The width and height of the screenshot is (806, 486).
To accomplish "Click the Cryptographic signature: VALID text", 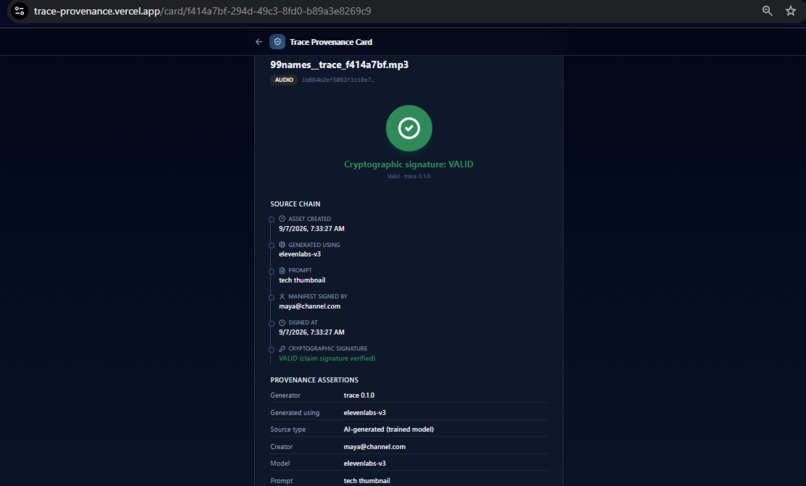I will 409,165.
